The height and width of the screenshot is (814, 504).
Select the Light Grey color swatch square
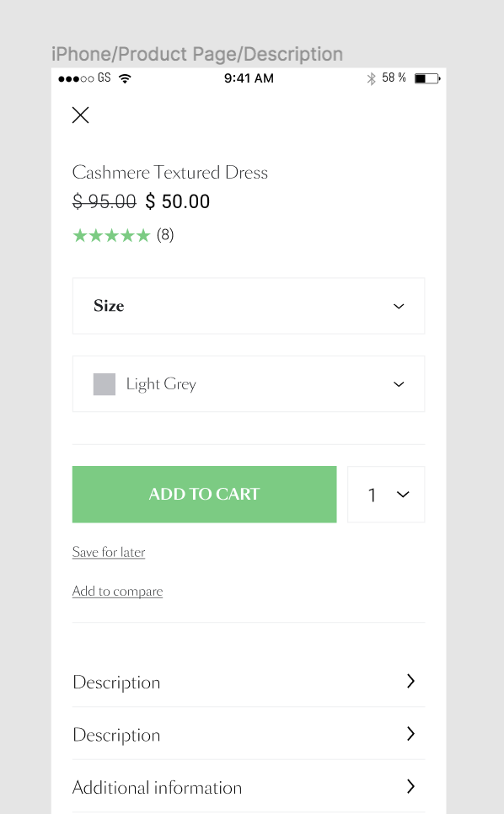(x=105, y=383)
